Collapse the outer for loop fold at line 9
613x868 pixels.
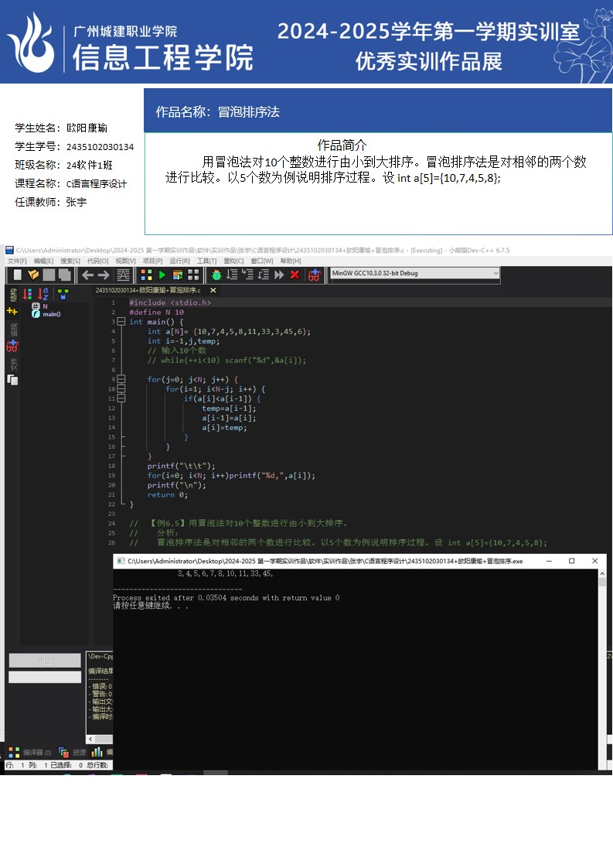pyautogui.click(x=121, y=380)
